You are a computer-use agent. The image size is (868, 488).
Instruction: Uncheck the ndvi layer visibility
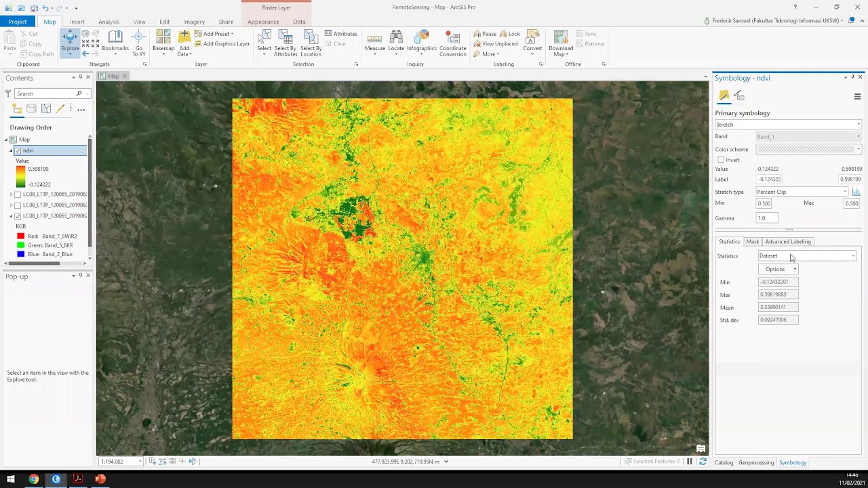coord(18,150)
